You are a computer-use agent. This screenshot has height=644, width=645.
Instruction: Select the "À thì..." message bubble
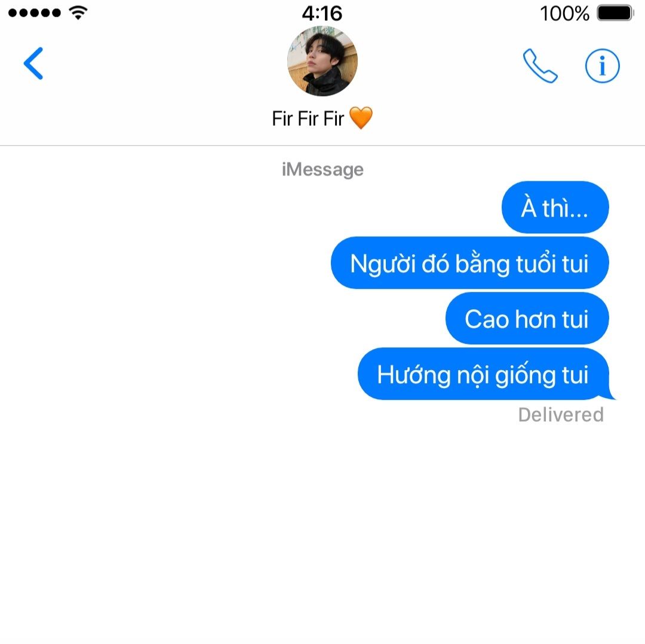click(x=555, y=207)
